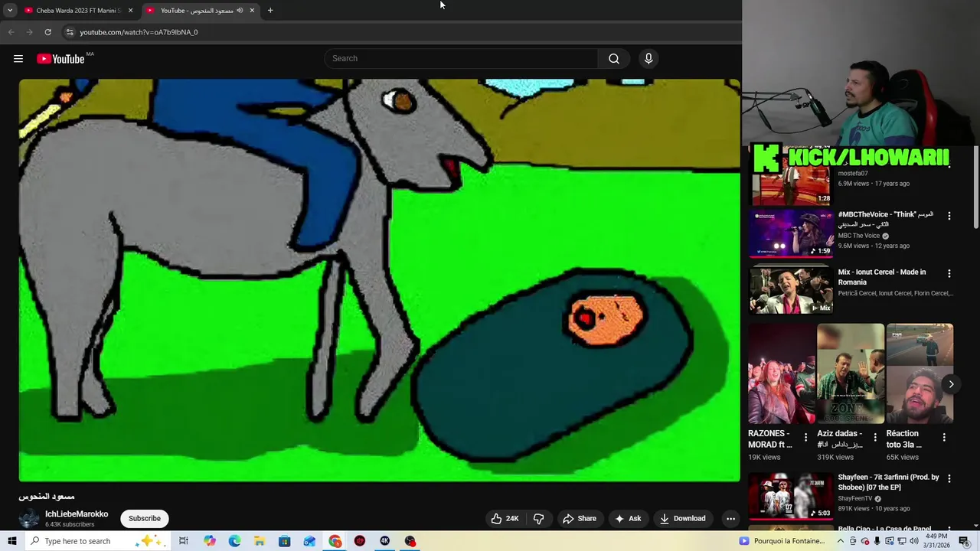Click the video player to pause
The image size is (980, 551).
click(x=380, y=280)
